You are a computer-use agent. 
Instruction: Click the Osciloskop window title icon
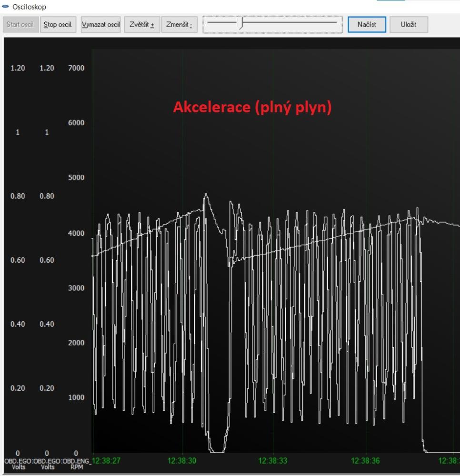(x=6, y=7)
